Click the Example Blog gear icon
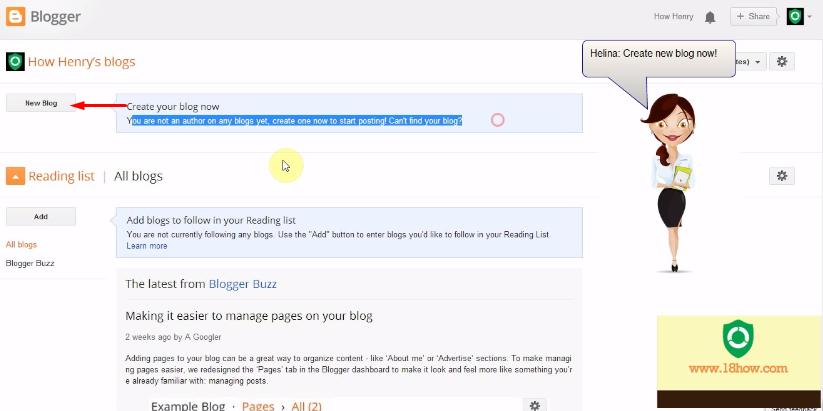The height and width of the screenshot is (411, 823). coord(535,405)
